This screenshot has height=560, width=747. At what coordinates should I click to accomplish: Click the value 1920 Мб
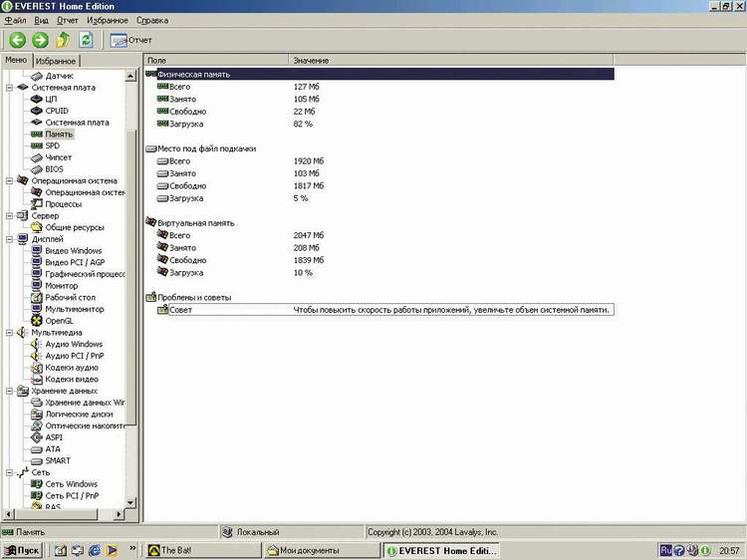pyautogui.click(x=309, y=161)
